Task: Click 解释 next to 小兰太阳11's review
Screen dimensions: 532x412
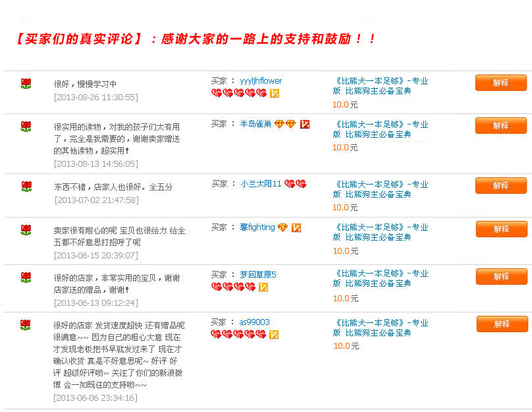Action: (500, 186)
